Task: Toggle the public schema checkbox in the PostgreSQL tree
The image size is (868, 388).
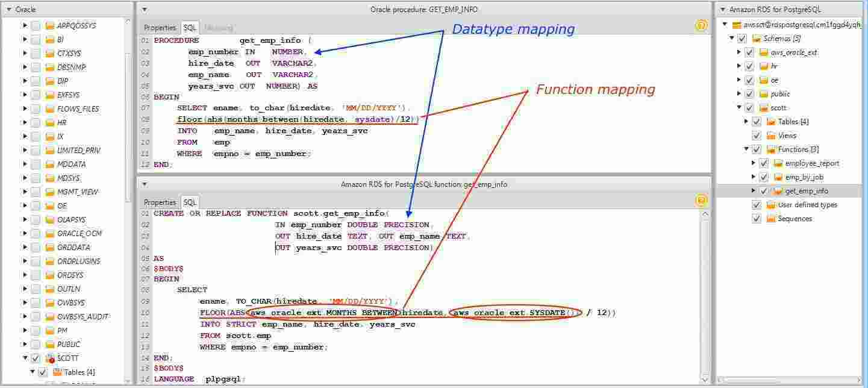Action: click(x=750, y=93)
